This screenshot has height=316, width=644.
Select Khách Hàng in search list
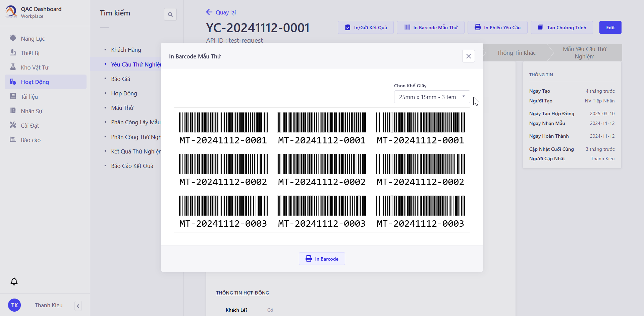[x=126, y=50]
